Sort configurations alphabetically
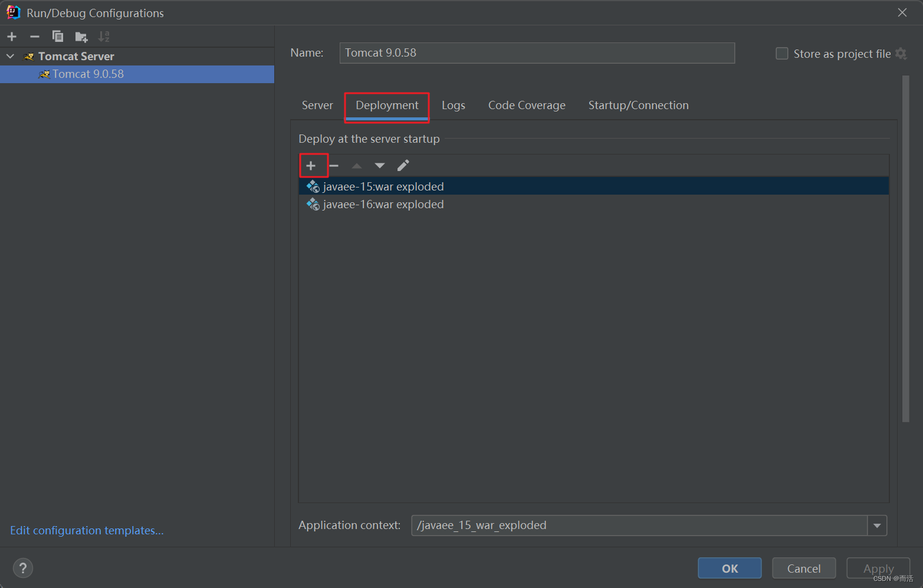The image size is (923, 588). tap(104, 37)
